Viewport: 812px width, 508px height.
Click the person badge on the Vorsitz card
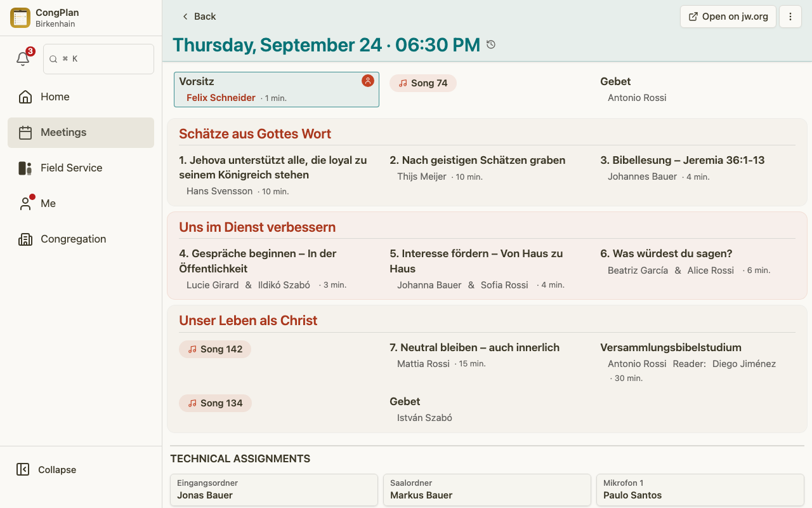[368, 81]
